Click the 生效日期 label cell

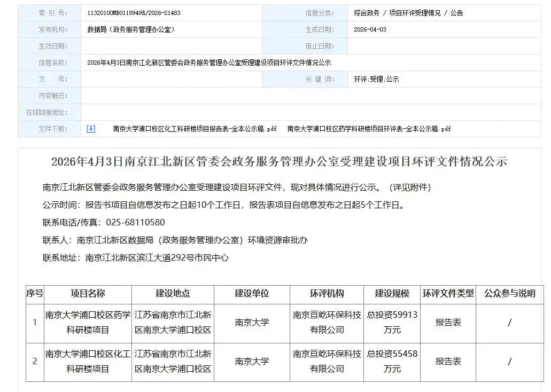pos(50,46)
